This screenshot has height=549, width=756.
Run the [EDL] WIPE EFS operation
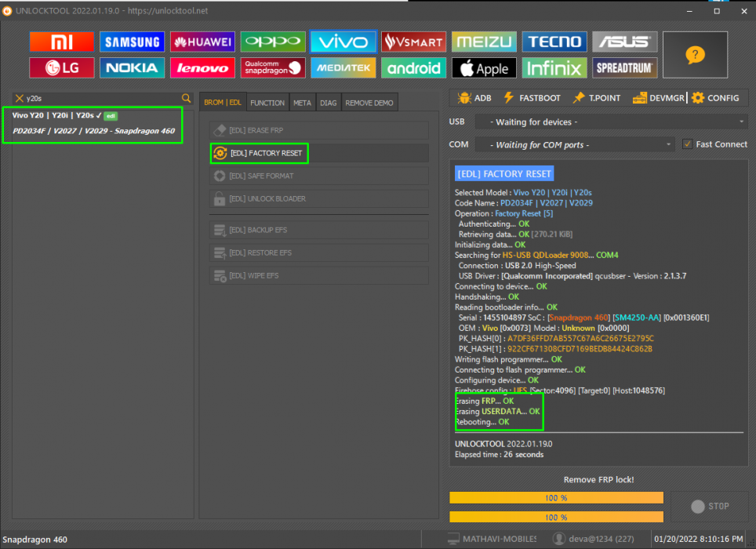pyautogui.click(x=319, y=275)
